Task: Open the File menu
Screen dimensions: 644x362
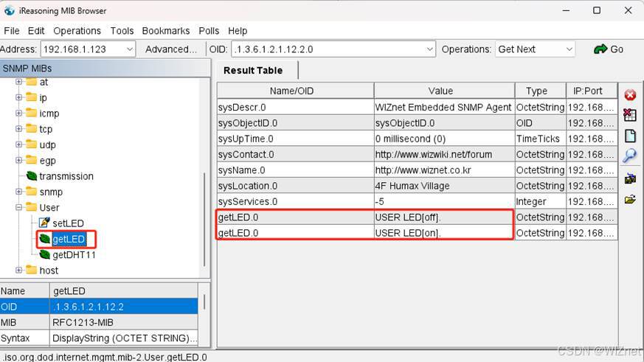Action: coord(12,31)
